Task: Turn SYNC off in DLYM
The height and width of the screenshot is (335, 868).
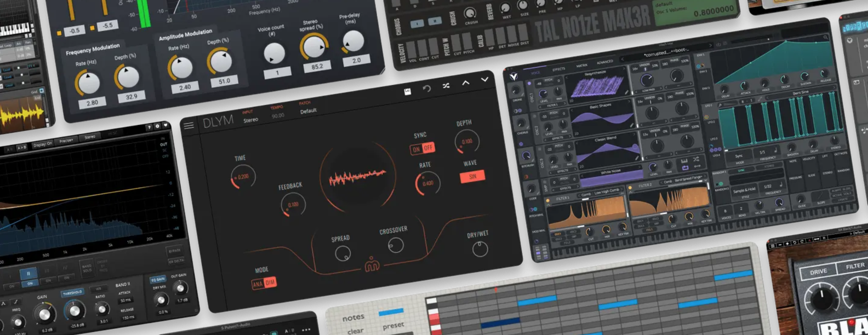Action: [x=428, y=147]
